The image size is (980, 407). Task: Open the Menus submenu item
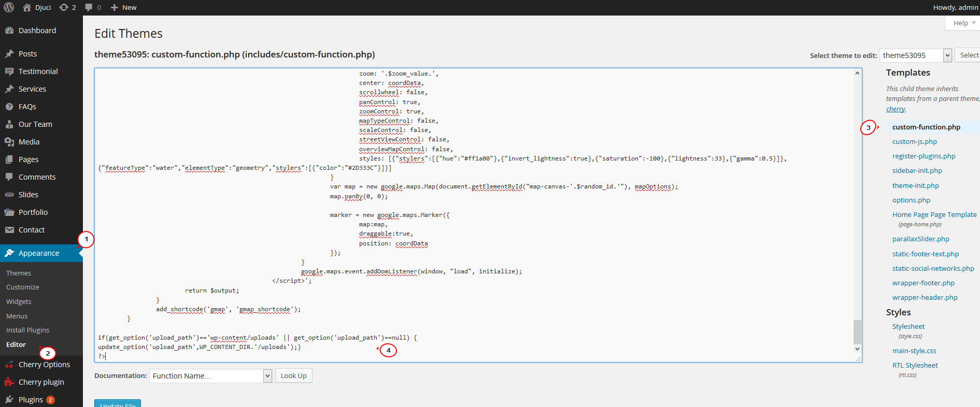[17, 316]
